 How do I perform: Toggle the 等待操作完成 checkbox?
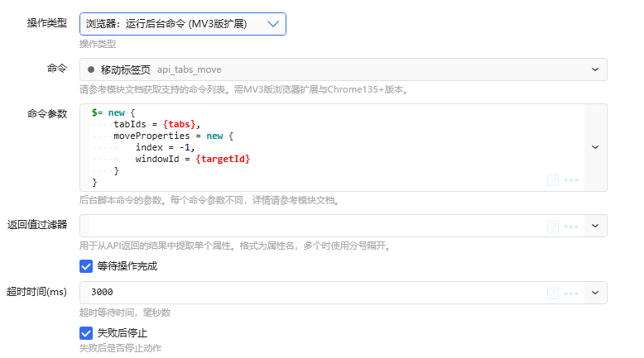86,266
